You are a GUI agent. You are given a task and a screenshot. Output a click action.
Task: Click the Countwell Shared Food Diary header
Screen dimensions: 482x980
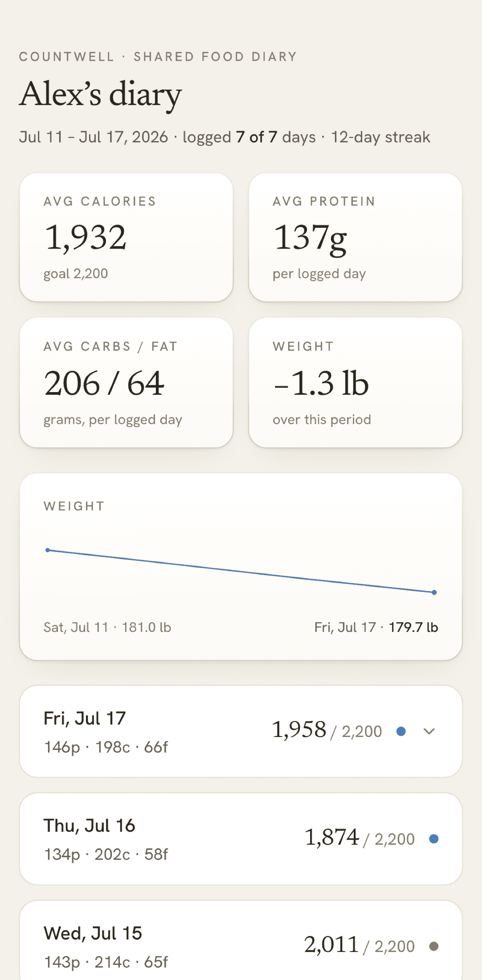(x=158, y=57)
